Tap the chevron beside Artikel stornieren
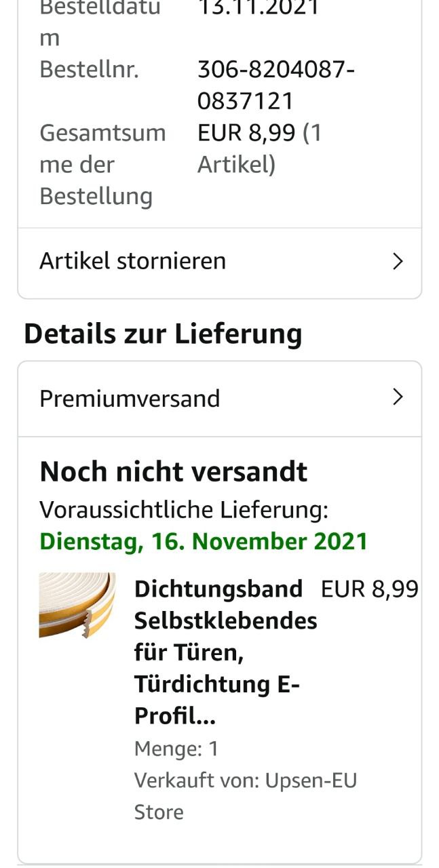Viewport: 439px width, 868px height. pyautogui.click(x=398, y=261)
